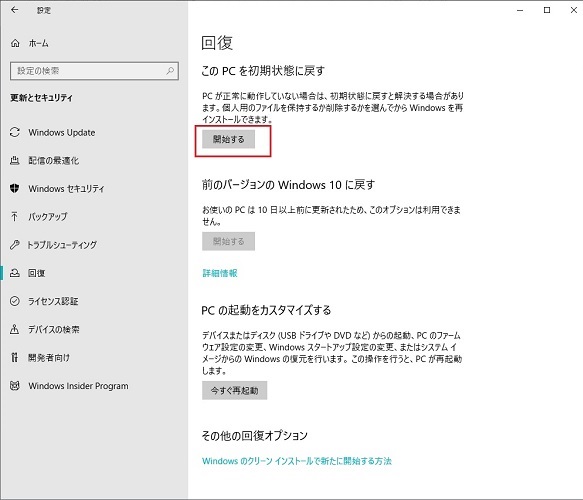
Task: Click heading この PC を初期状態に戻す
Action: 263,71
